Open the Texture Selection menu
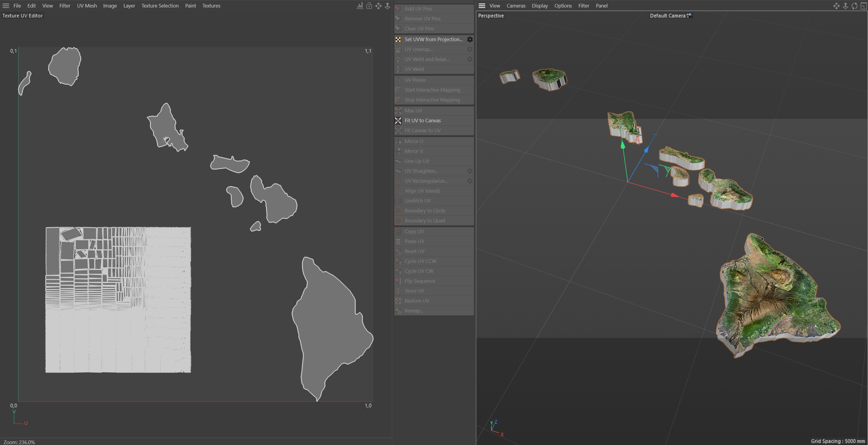The height and width of the screenshot is (445, 868). click(160, 6)
